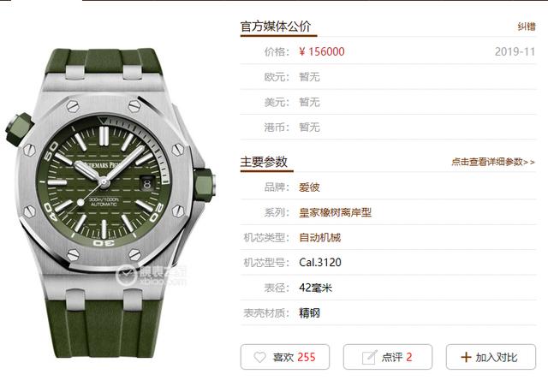Image resolution: width=548 pixels, height=392 pixels.
Task: Select the 官方媒体公价 section heading
Action: (x=276, y=27)
